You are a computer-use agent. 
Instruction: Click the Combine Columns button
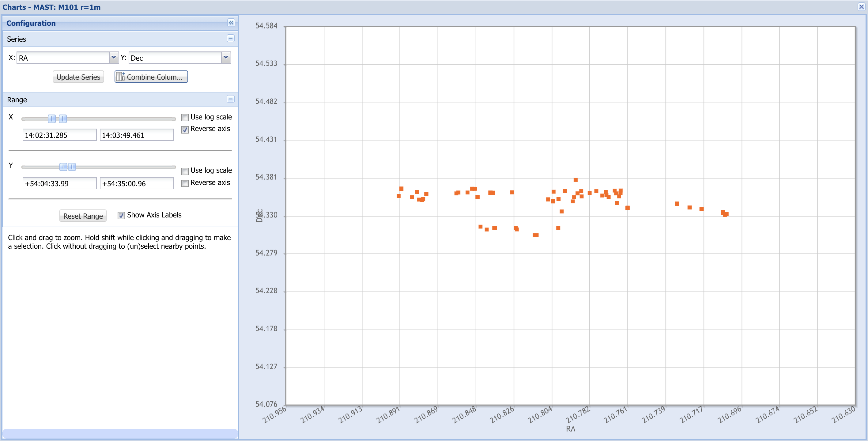[151, 77]
